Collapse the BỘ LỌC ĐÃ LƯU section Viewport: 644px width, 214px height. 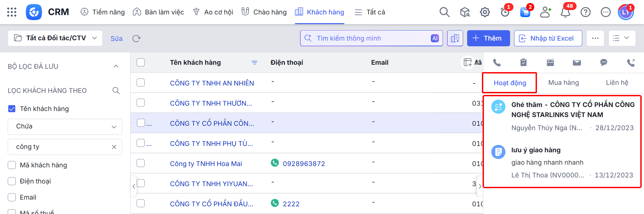(116, 66)
